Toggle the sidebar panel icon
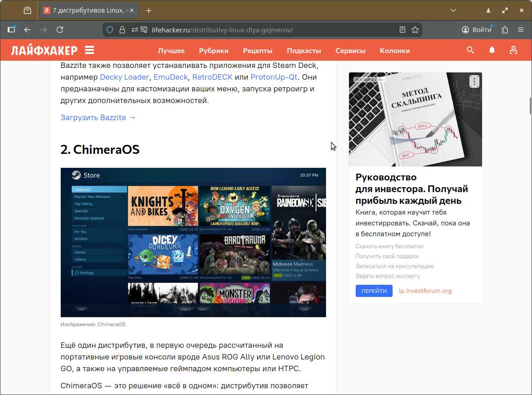The height and width of the screenshot is (395, 532). pyautogui.click(x=12, y=30)
